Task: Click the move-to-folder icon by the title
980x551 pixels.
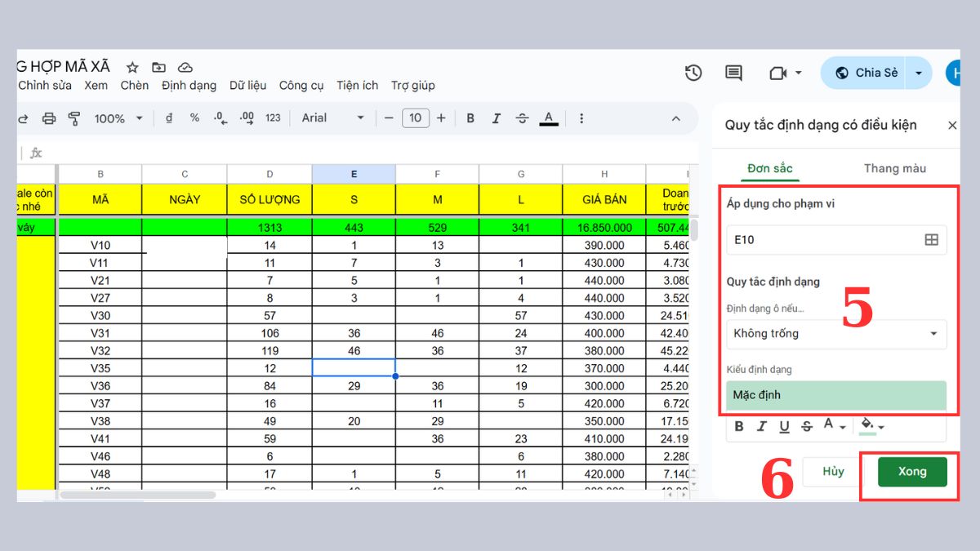Action: coord(158,67)
